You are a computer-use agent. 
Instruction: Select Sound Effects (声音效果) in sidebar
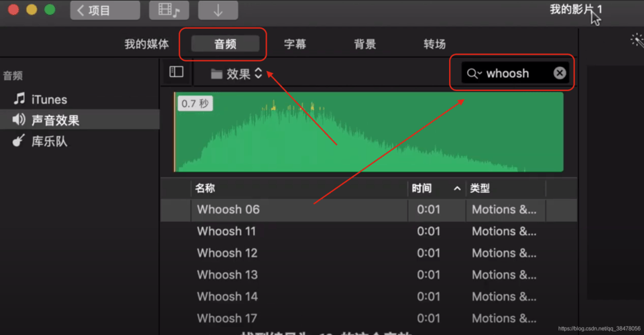[80, 120]
